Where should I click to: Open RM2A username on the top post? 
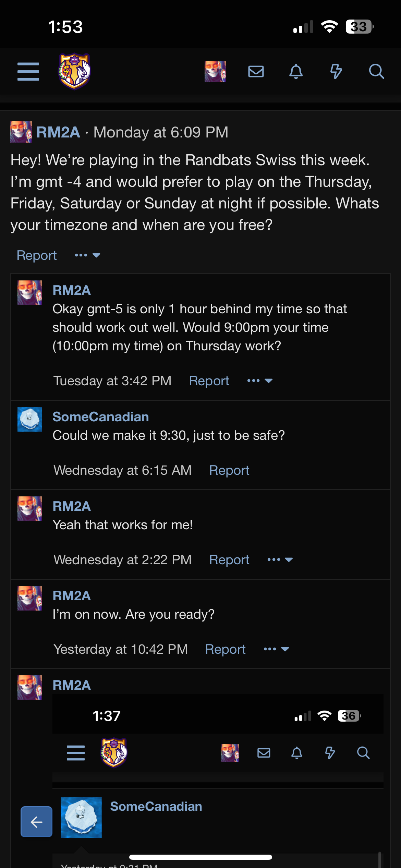58,132
